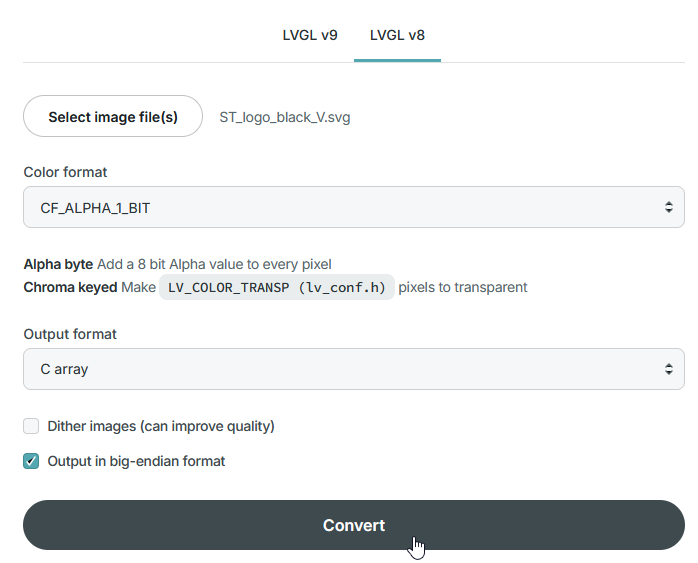Select the LVGL v8 tab

[397, 35]
